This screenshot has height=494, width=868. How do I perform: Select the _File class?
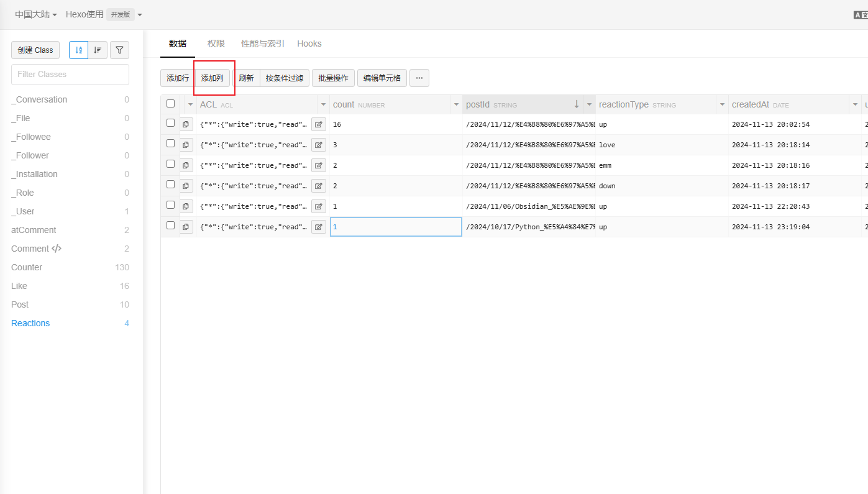[x=70, y=118]
